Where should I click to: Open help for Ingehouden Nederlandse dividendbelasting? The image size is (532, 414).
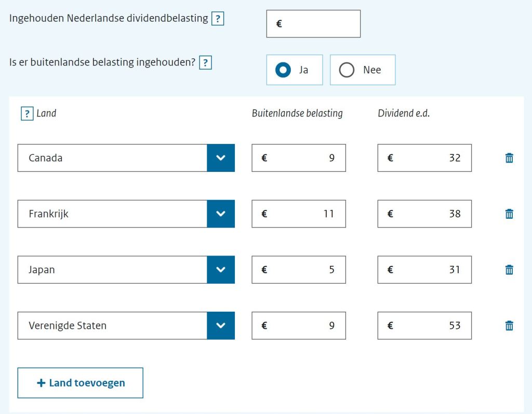tap(218, 19)
